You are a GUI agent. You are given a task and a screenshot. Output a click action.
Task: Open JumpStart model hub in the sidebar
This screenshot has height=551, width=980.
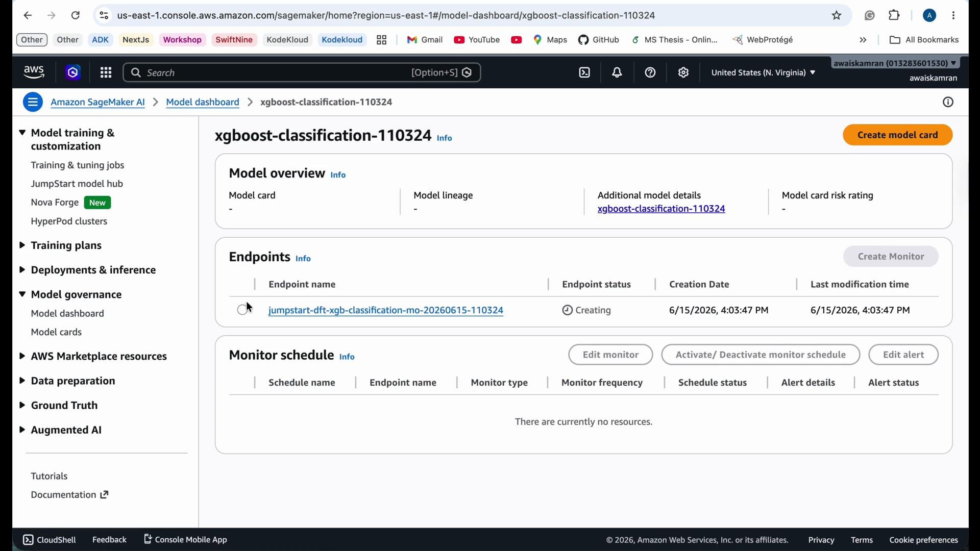click(77, 184)
